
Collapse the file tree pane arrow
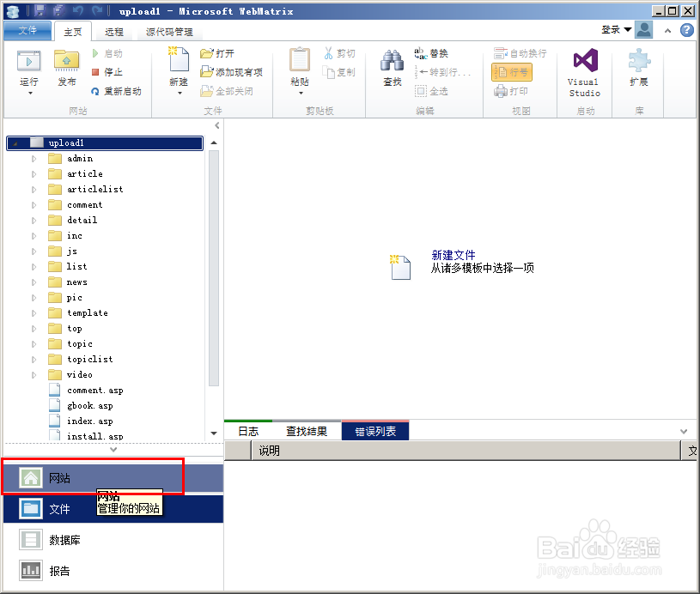point(217,125)
